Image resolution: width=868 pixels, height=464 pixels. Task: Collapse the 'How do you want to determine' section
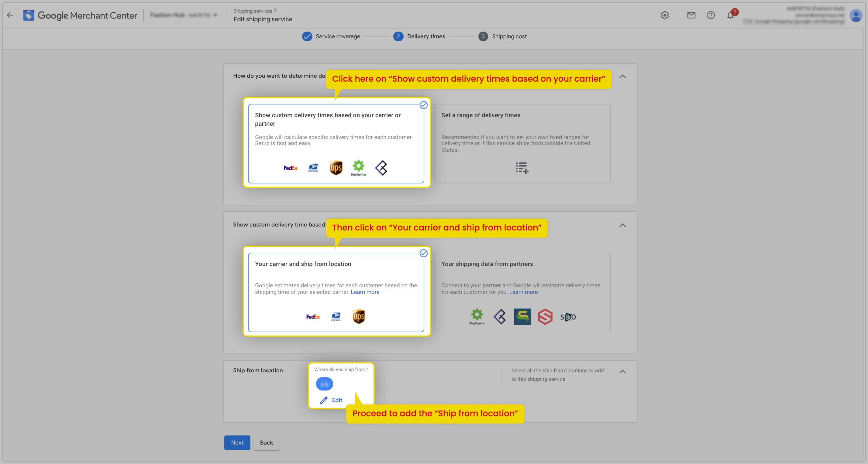click(x=622, y=77)
